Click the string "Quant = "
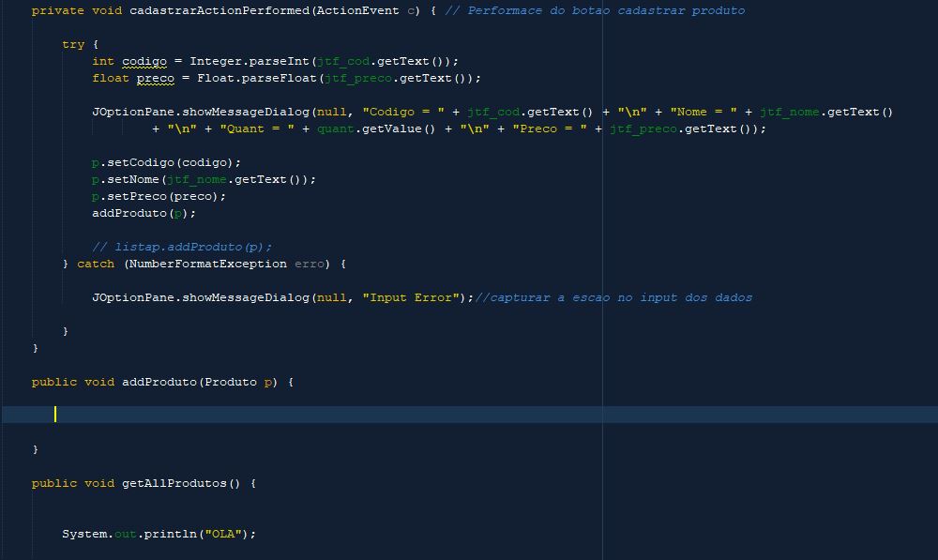This screenshot has height=560, width=938. pyautogui.click(x=257, y=129)
